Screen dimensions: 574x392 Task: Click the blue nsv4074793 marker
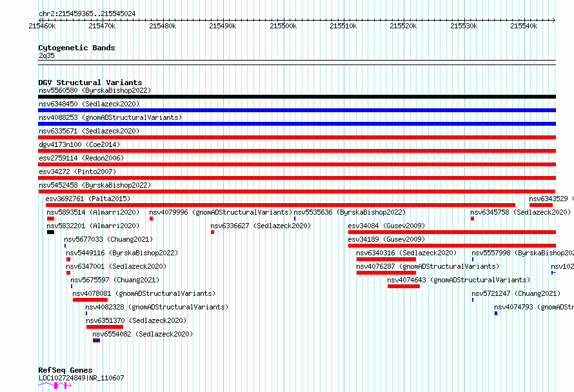[x=496, y=313]
